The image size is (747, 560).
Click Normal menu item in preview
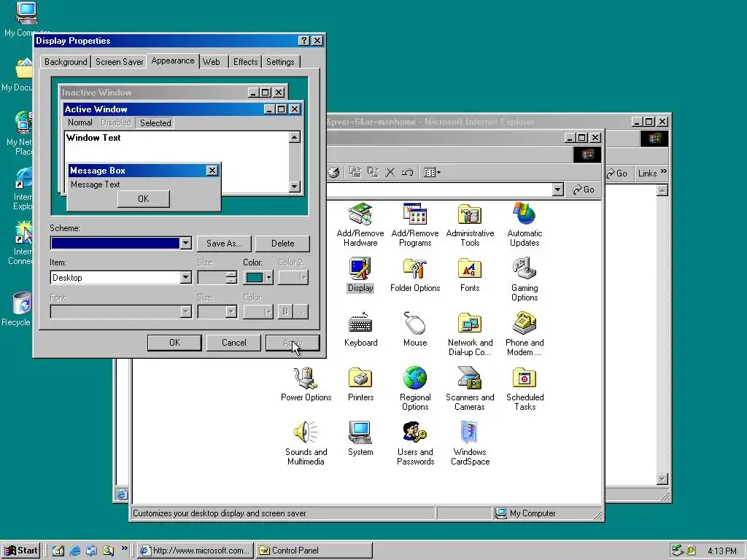(x=80, y=122)
